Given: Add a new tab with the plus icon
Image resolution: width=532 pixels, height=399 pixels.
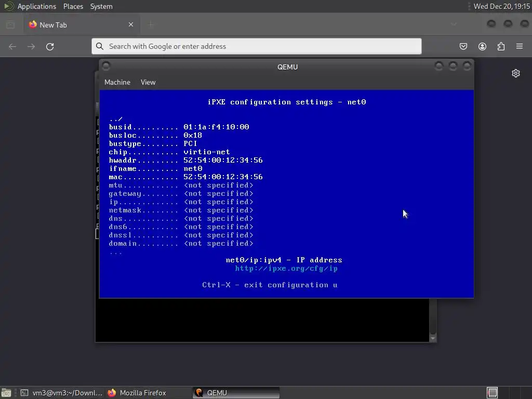Looking at the screenshot, I should click(x=151, y=24).
